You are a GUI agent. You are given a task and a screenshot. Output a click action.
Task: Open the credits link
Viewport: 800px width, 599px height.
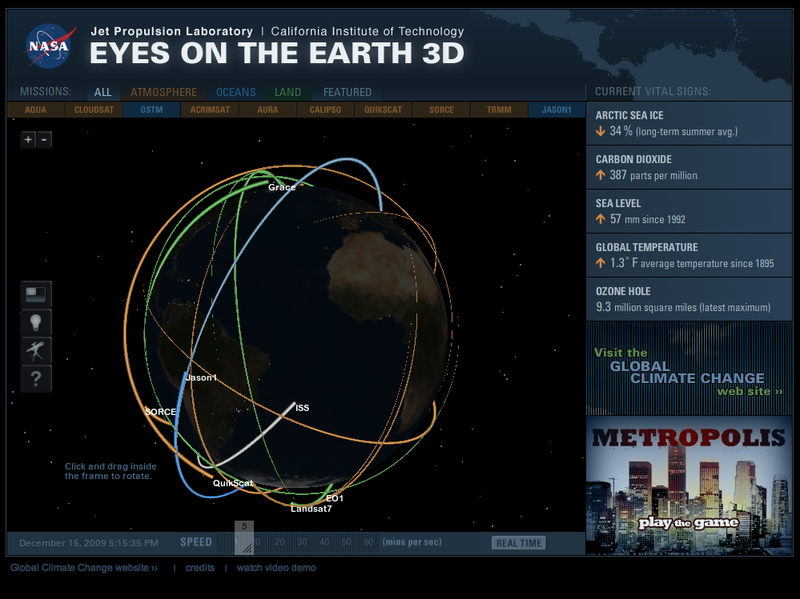coord(200,568)
